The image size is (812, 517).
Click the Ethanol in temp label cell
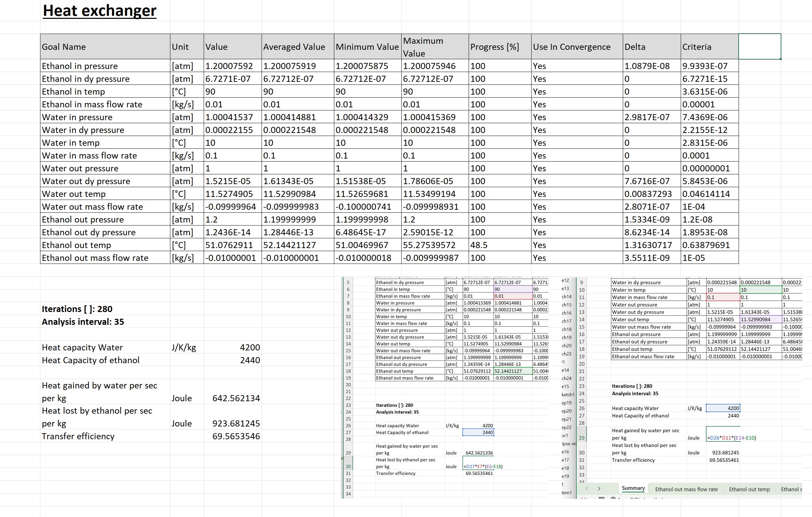[105, 92]
